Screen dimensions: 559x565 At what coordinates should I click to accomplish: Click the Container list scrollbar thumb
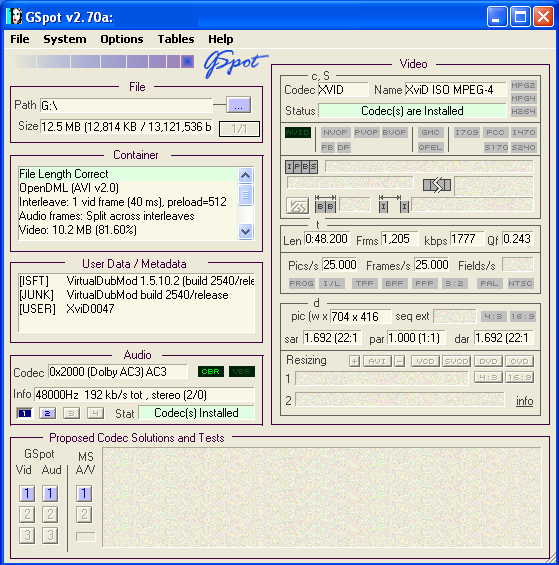(245, 195)
